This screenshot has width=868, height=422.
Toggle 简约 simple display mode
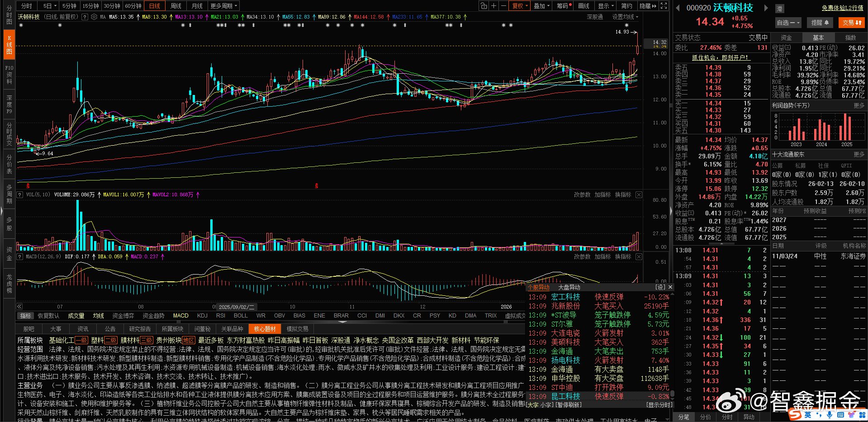(x=626, y=6)
